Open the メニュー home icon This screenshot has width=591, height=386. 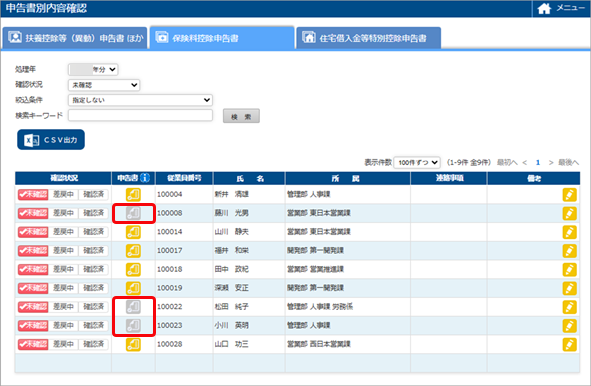pyautogui.click(x=544, y=8)
